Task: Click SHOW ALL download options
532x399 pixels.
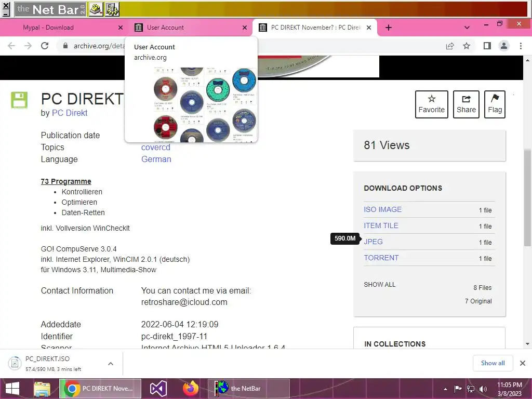Action: pos(380,284)
